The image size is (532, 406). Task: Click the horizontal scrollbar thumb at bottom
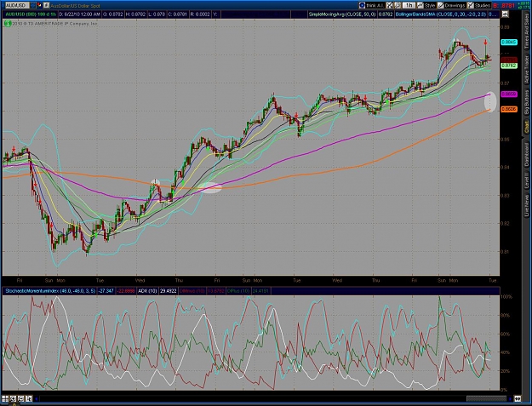pyautogui.click(x=486, y=398)
